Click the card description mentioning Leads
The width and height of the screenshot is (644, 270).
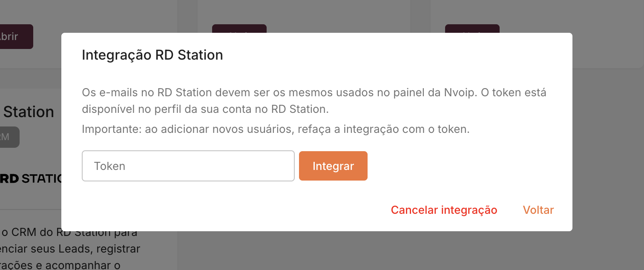pyautogui.click(x=70, y=249)
